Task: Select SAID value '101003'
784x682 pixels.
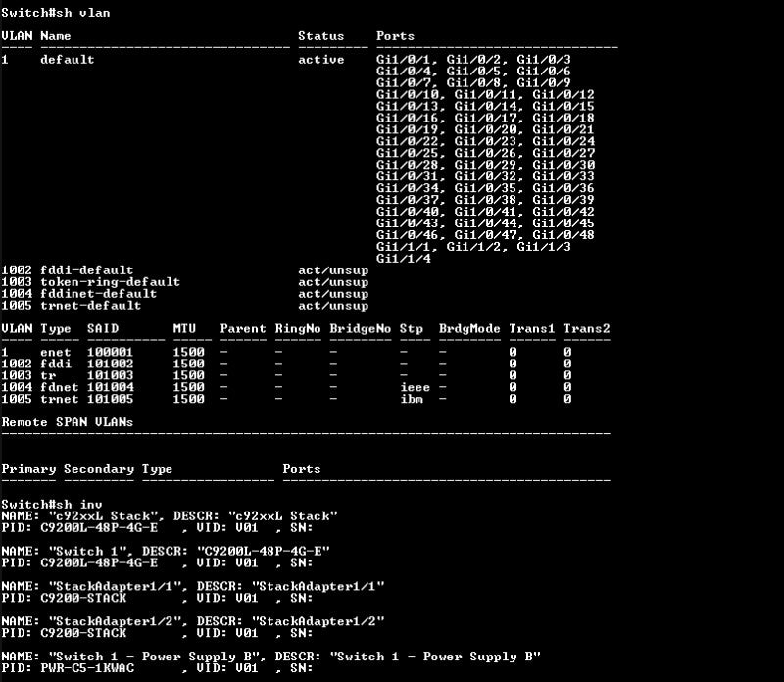Action: pyautogui.click(x=110, y=375)
